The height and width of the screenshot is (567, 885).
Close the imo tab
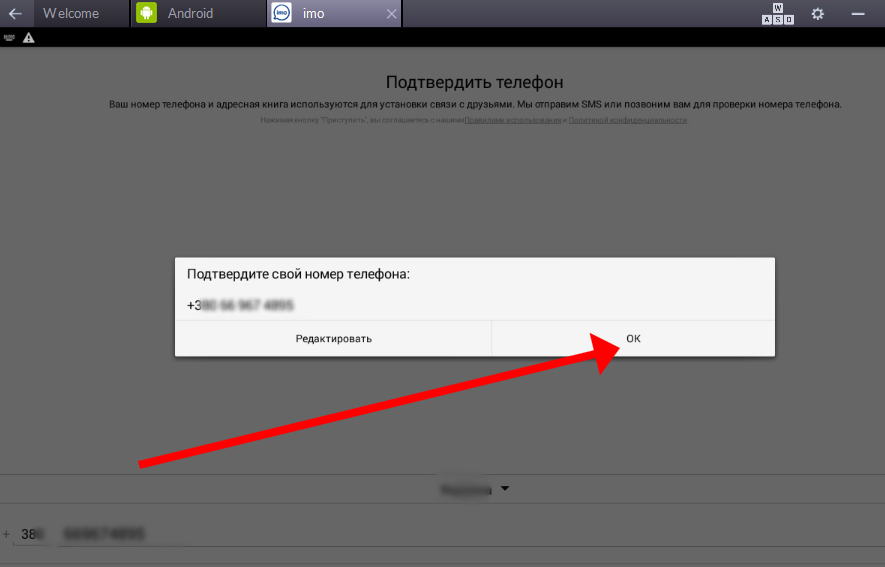click(x=391, y=14)
